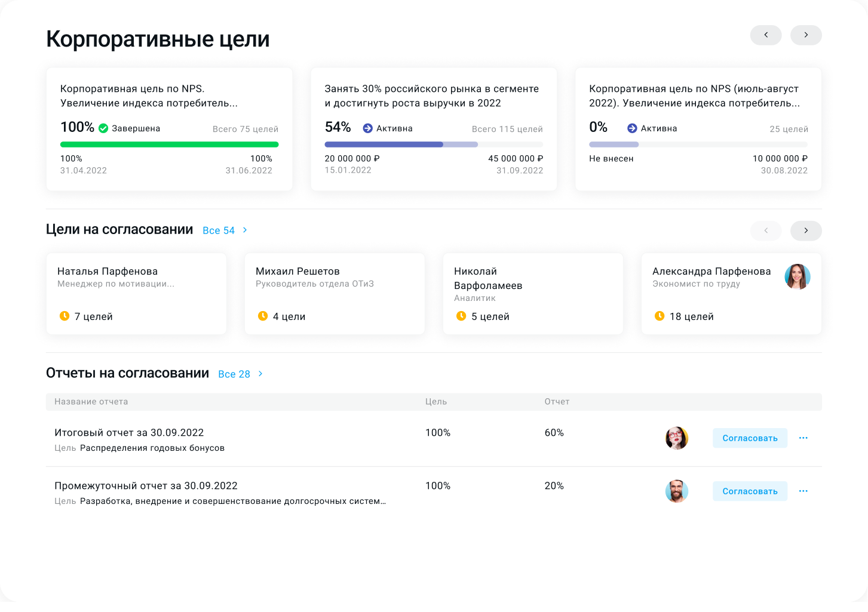Click previous arrow in Корпоративные цели header

coord(766,35)
